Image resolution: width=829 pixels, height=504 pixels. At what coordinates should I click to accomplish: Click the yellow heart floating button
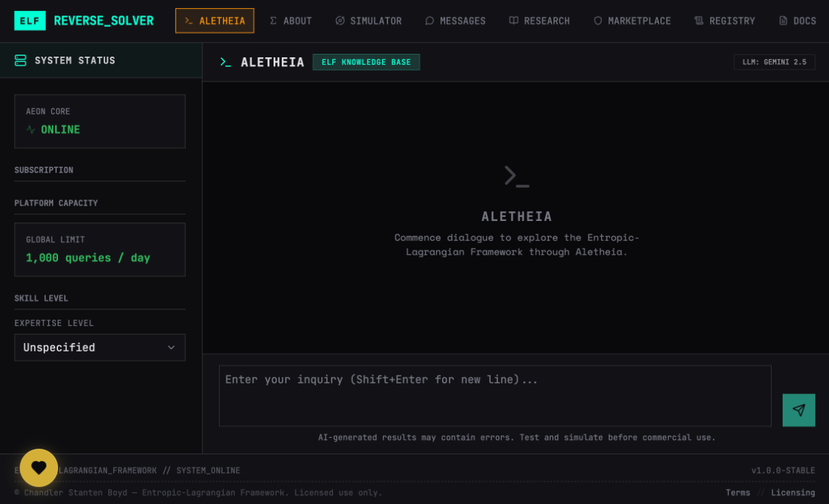pos(39,467)
